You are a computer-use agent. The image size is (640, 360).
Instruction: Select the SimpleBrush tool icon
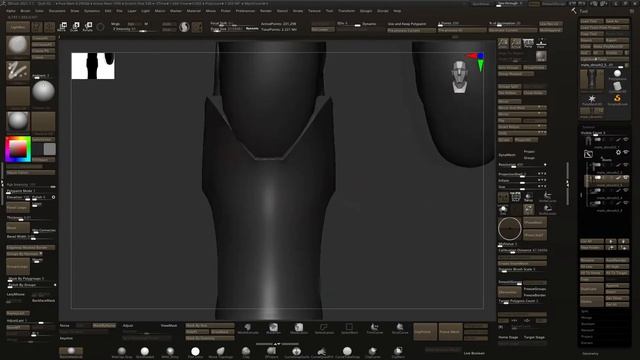coord(617,99)
